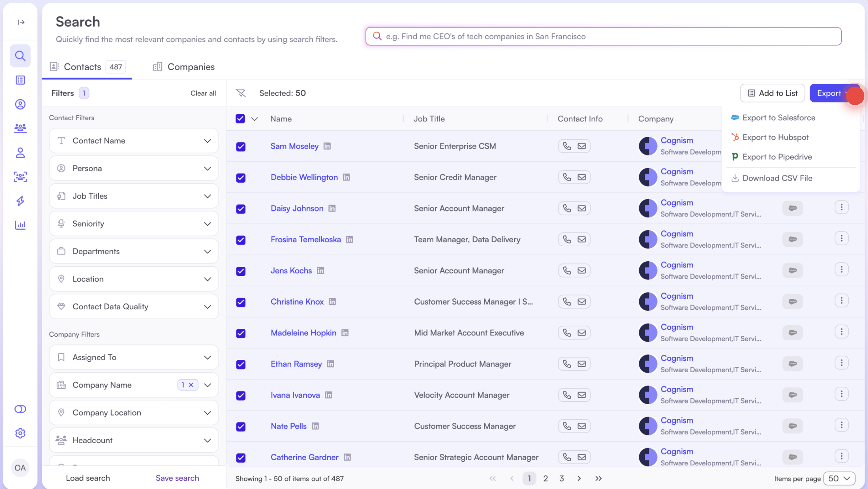Click the natural language search field
Viewport: 868px width, 489px height.
[x=603, y=36]
